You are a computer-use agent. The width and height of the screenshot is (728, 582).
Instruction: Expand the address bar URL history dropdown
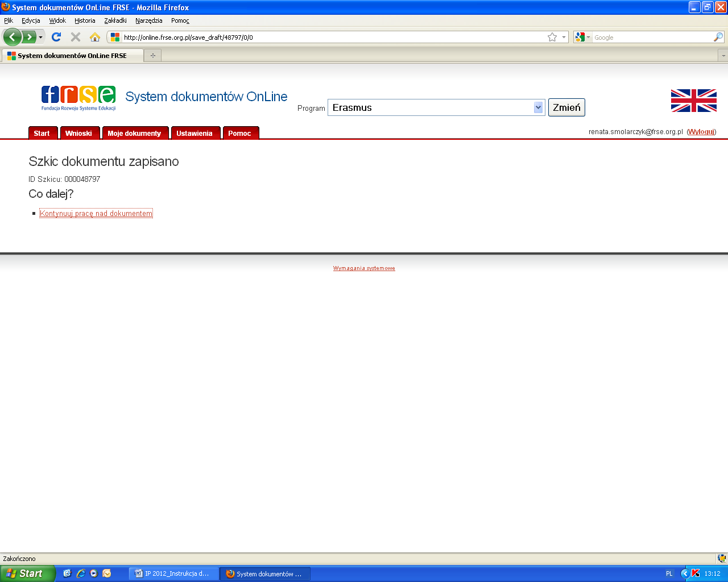564,37
